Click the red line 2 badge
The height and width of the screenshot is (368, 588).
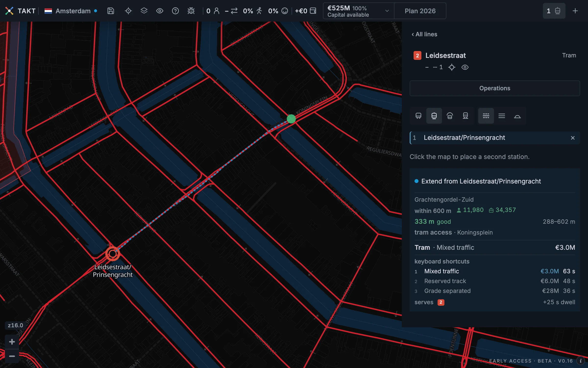(417, 55)
